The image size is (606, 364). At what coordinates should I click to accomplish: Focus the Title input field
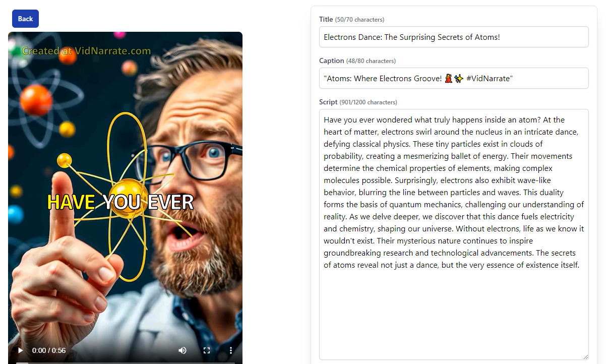454,37
